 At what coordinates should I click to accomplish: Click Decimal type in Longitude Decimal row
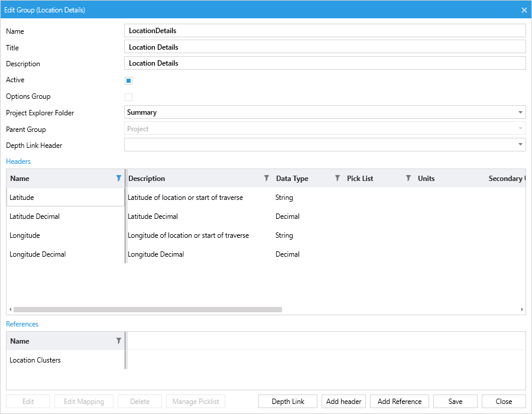point(287,254)
